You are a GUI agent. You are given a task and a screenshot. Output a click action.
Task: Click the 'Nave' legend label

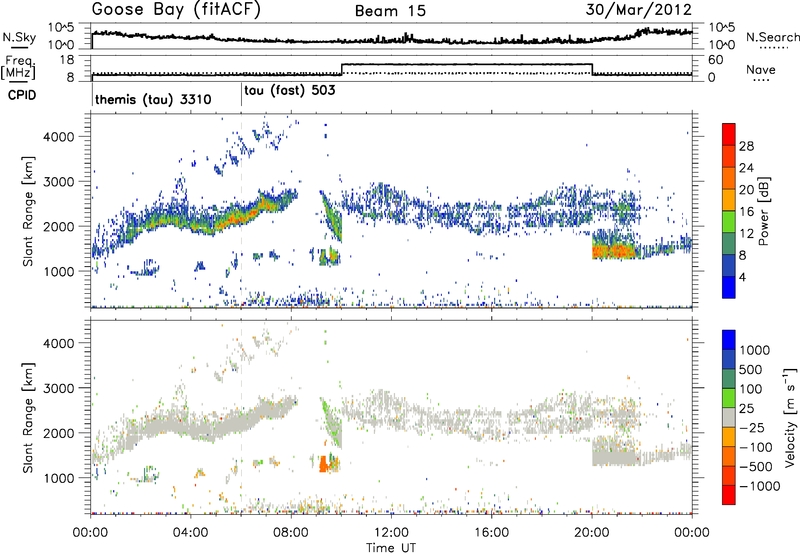tap(761, 70)
